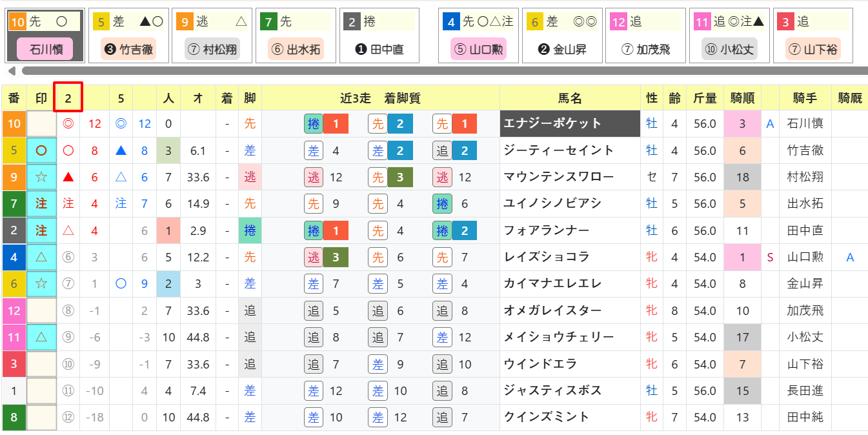The height and width of the screenshot is (435, 868).
Task: Sort by the 脚 running style header
Action: coord(250,99)
